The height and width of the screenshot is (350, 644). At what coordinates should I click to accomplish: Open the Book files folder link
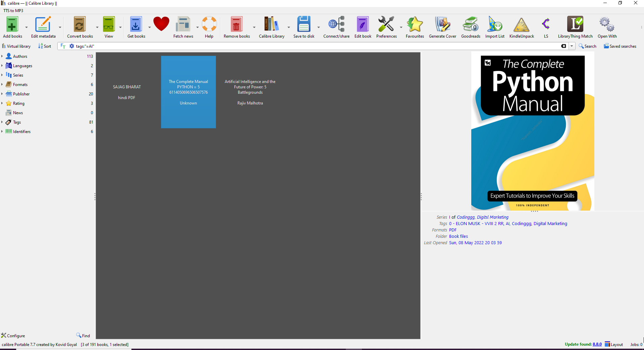tap(459, 236)
